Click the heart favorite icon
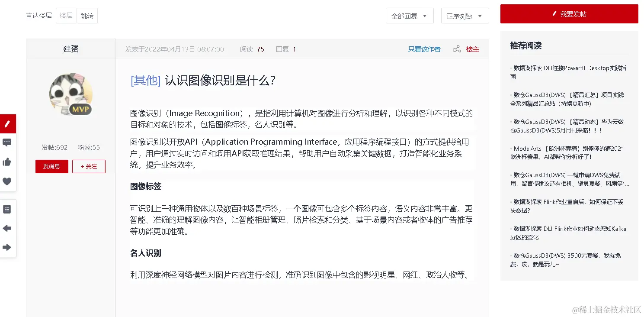Screen dimensions: 644x317 7,181
